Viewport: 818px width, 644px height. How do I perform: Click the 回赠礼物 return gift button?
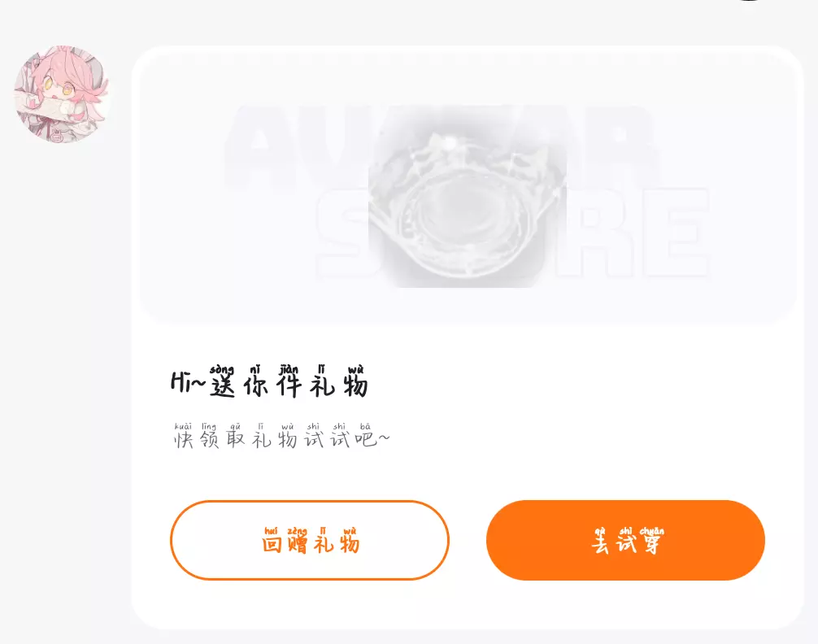click(x=310, y=540)
